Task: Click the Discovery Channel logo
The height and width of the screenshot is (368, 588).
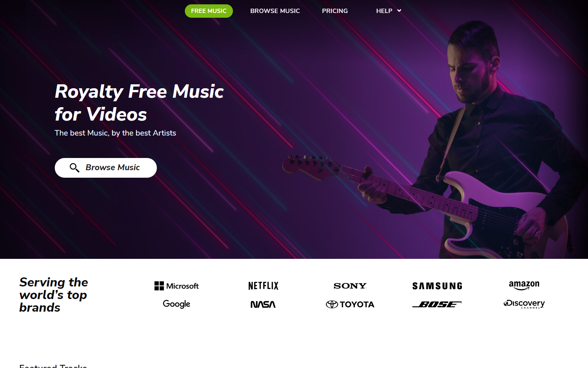Action: click(524, 304)
